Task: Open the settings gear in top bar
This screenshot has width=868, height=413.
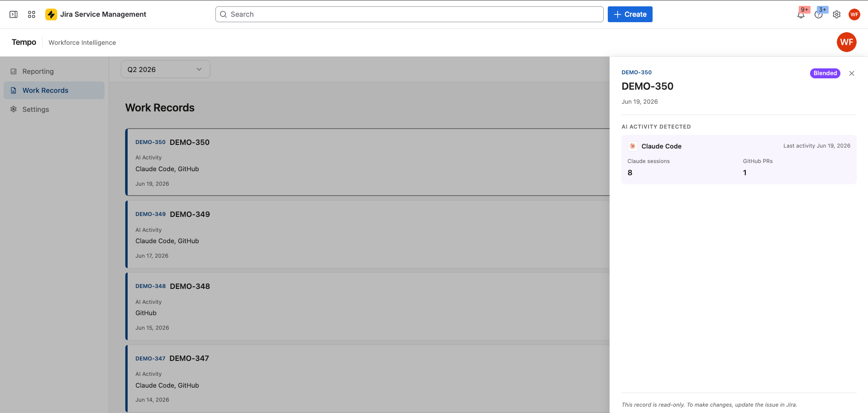Action: point(837,14)
